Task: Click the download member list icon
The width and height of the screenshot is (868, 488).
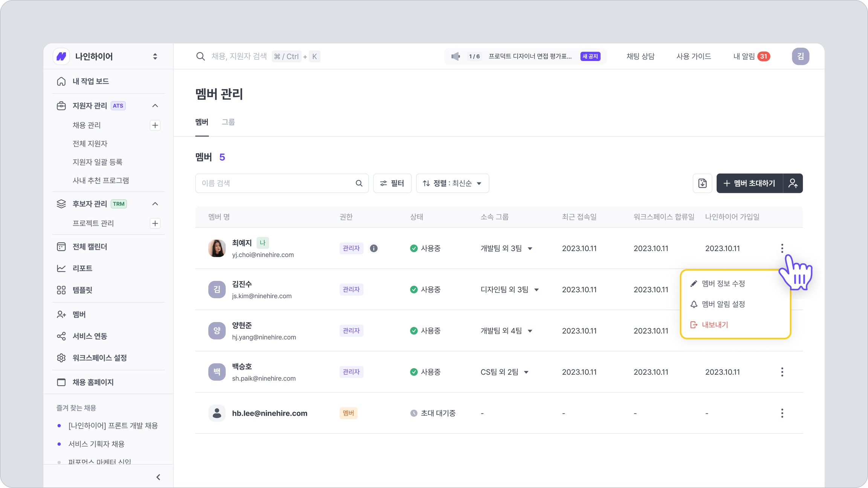Action: [702, 183]
